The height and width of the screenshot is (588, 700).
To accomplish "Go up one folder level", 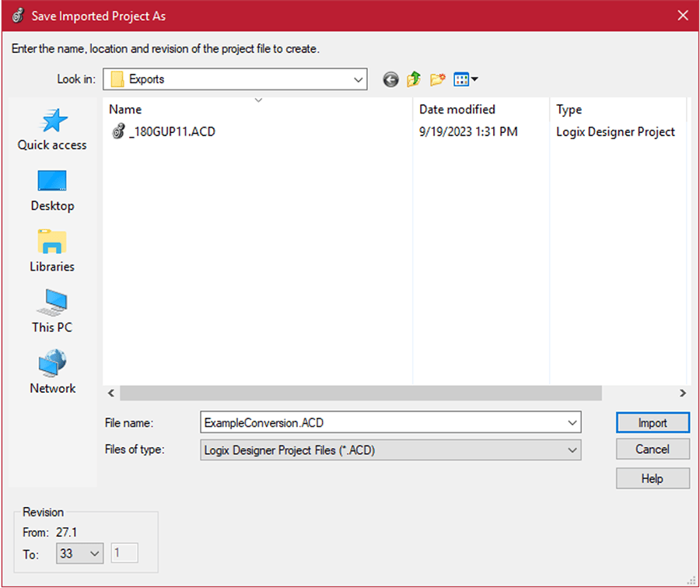I will (x=414, y=79).
